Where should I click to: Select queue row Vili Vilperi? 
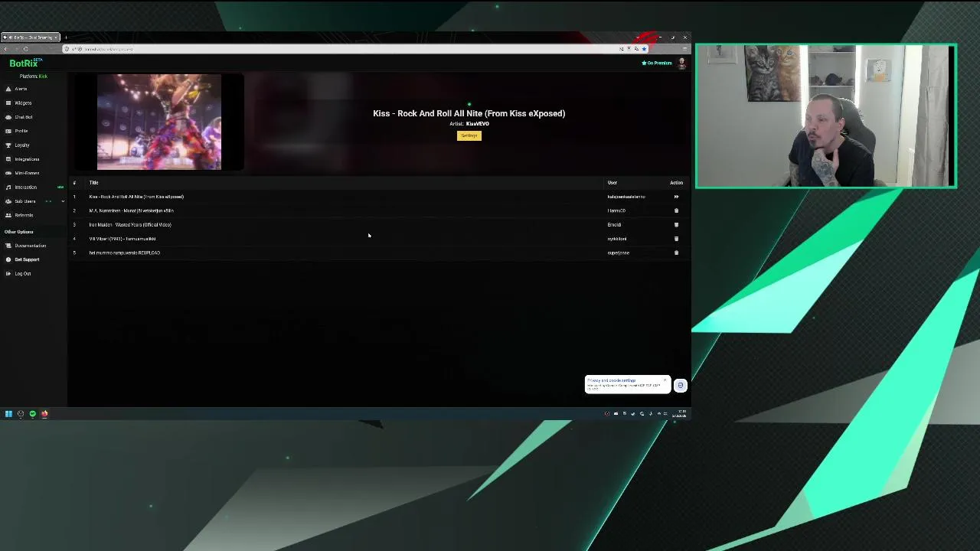pyautogui.click(x=379, y=239)
